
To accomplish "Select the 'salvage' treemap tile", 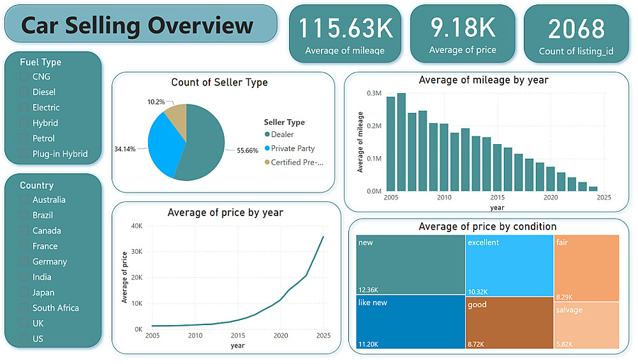I will 587,325.
